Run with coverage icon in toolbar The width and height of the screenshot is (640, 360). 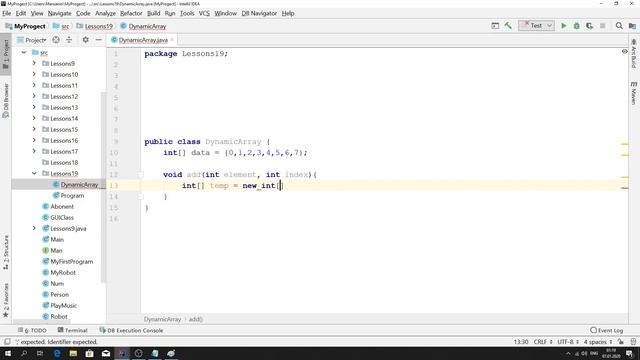click(589, 26)
